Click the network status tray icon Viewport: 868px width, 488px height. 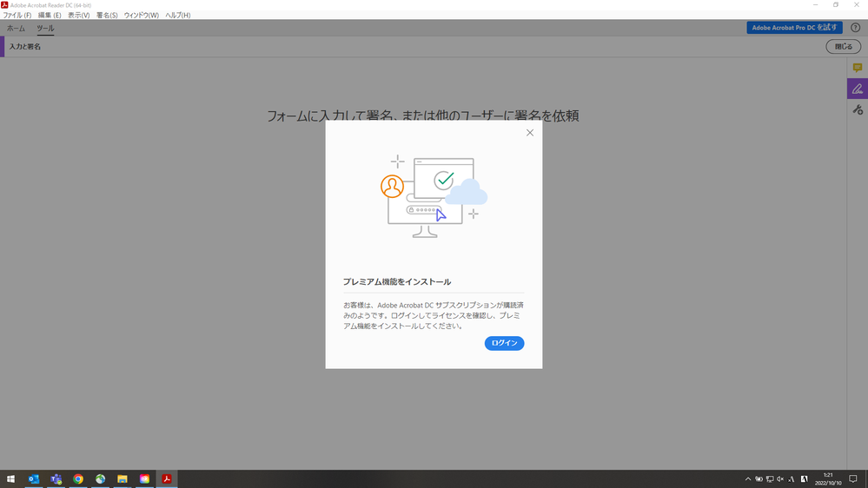770,479
